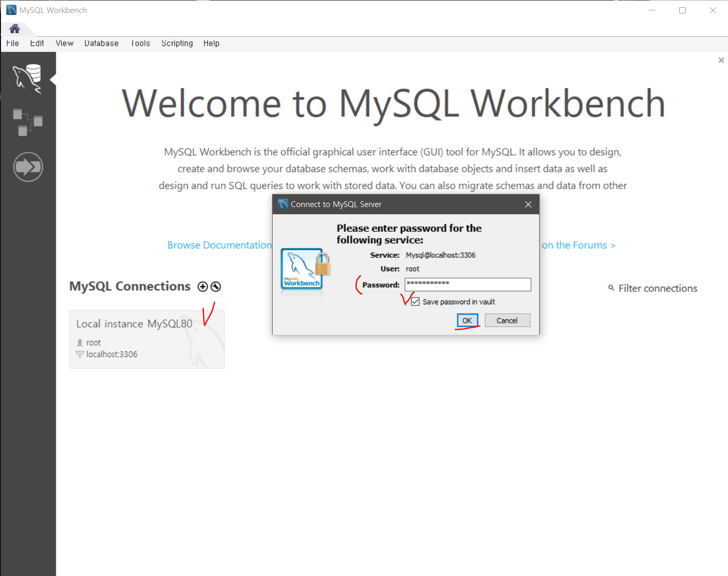This screenshot has width=728, height=576.
Task: Click the Connect to MySQL Server dialog icon
Action: point(283,204)
